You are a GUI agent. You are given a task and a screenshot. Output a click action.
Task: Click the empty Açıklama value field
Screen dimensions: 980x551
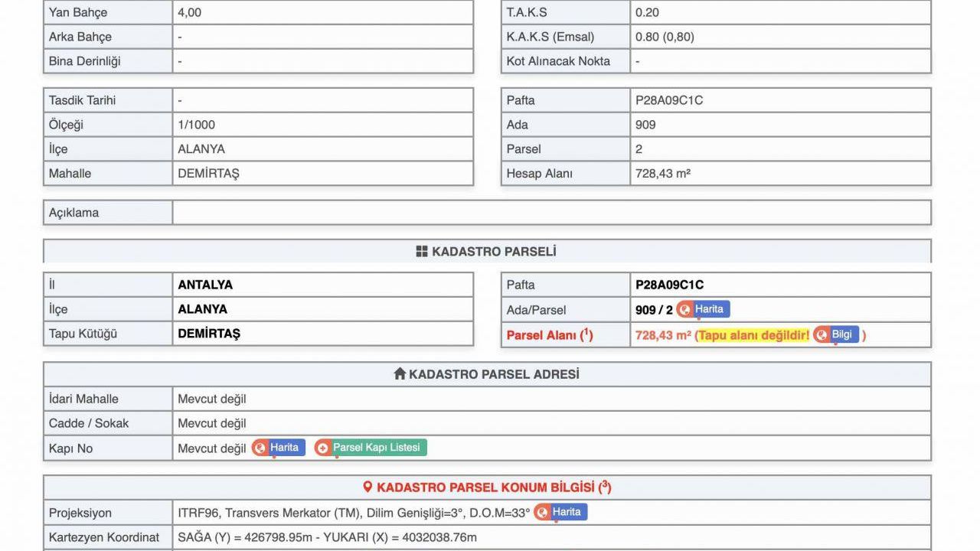click(551, 213)
